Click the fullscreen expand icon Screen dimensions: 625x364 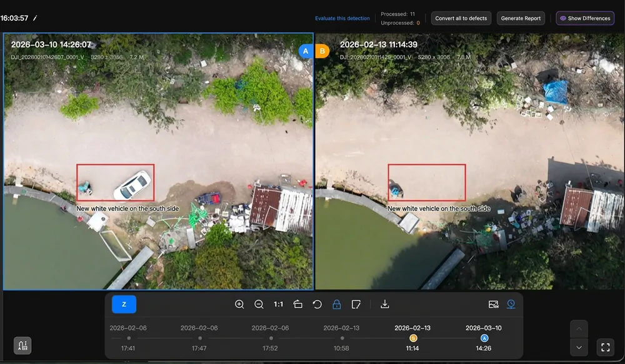click(606, 347)
